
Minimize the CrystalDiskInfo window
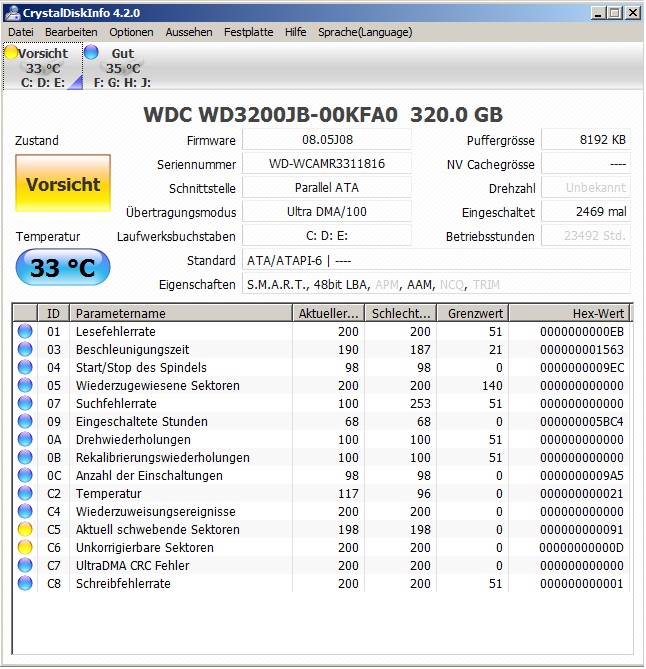tap(598, 13)
